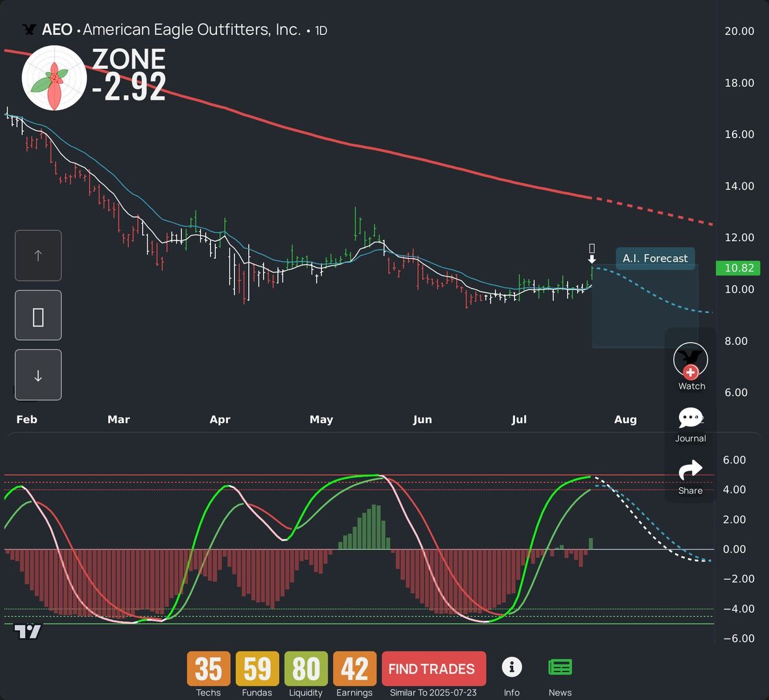Click the Techs score 35 badge
769x700 pixels.
click(x=209, y=669)
